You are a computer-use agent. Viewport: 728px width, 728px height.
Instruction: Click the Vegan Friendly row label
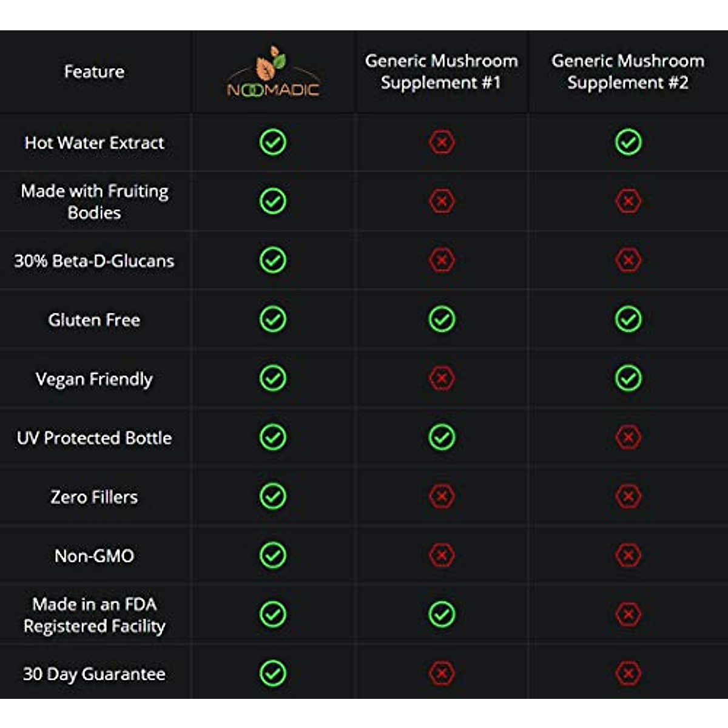(x=94, y=379)
